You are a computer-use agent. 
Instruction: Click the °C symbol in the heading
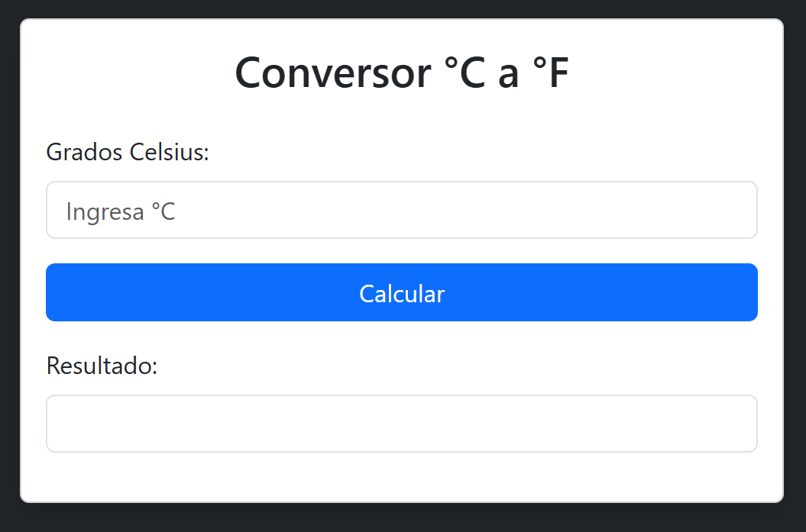pyautogui.click(x=465, y=73)
